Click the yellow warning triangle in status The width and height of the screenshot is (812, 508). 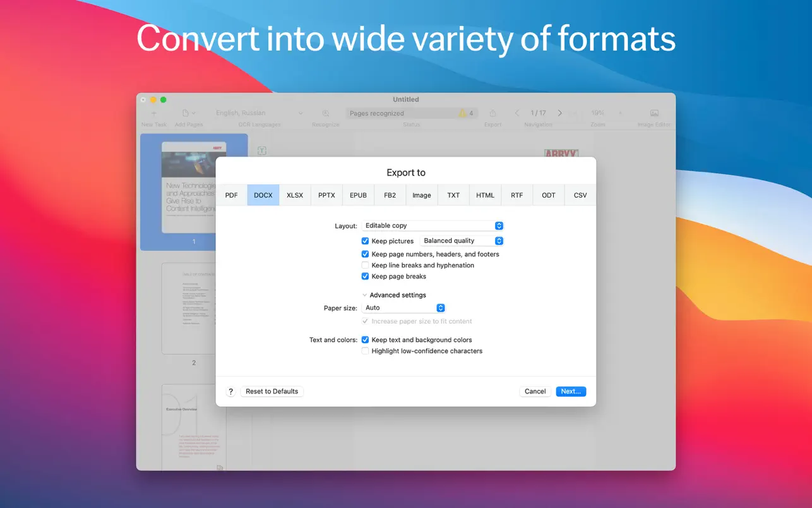coord(462,113)
